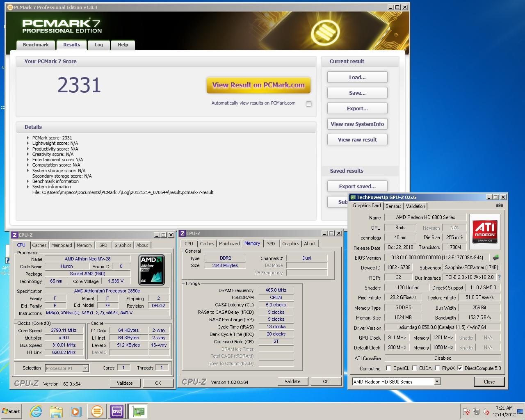Viewport: 525px width, 420px height.
Task: Click the GPU-Z BIOS save chip icon
Action: click(x=496, y=258)
